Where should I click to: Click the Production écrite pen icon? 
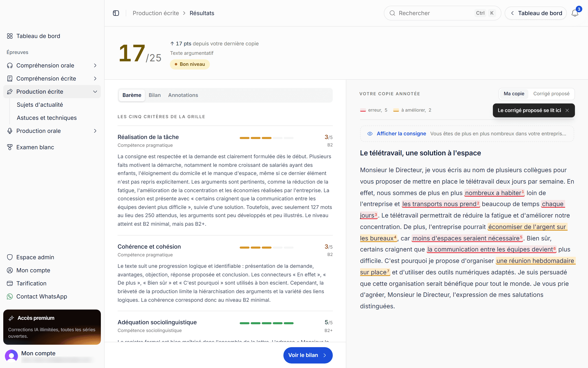(x=10, y=92)
